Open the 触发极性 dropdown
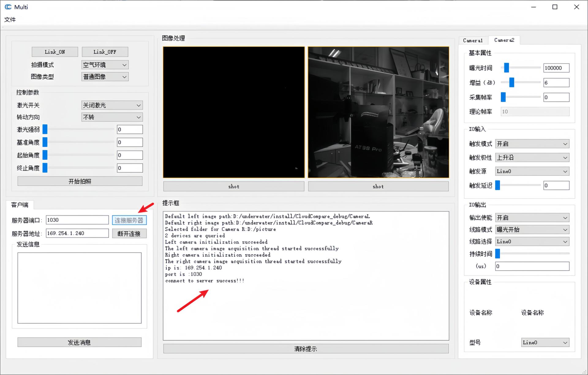Screen dimensions: 588x375 click(532, 158)
